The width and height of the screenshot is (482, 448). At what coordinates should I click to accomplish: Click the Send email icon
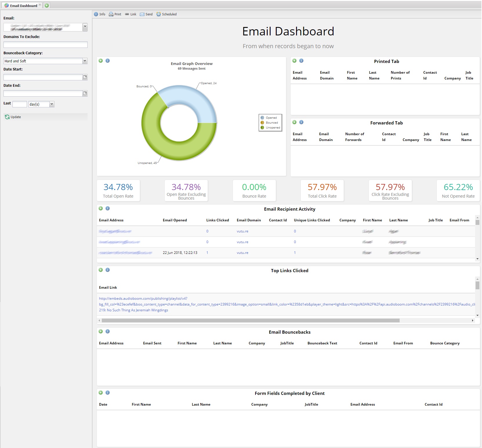[142, 14]
